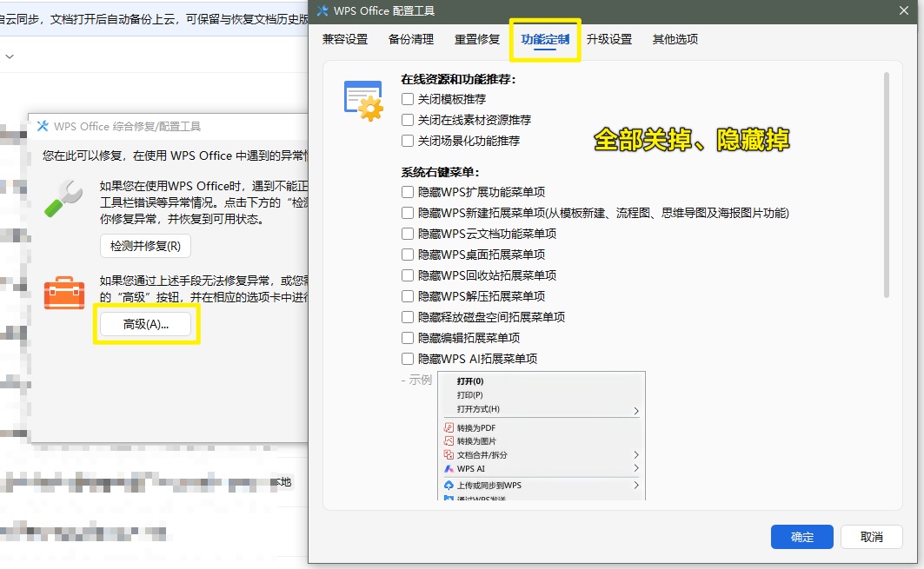Click 打开(O) in example menu
Screen dimensions: 924x569
tap(469, 381)
